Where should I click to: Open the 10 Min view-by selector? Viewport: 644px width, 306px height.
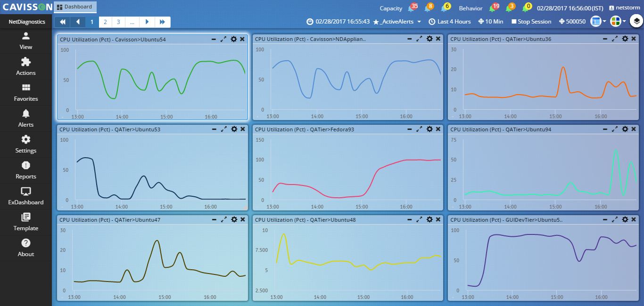click(491, 22)
